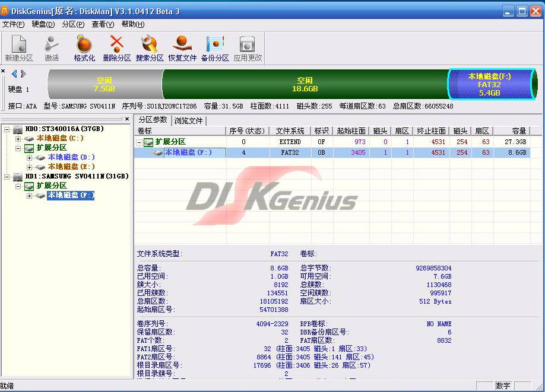Click the 本地磁盘 (D:) drive icon
545x392 pixels.
click(x=40, y=158)
